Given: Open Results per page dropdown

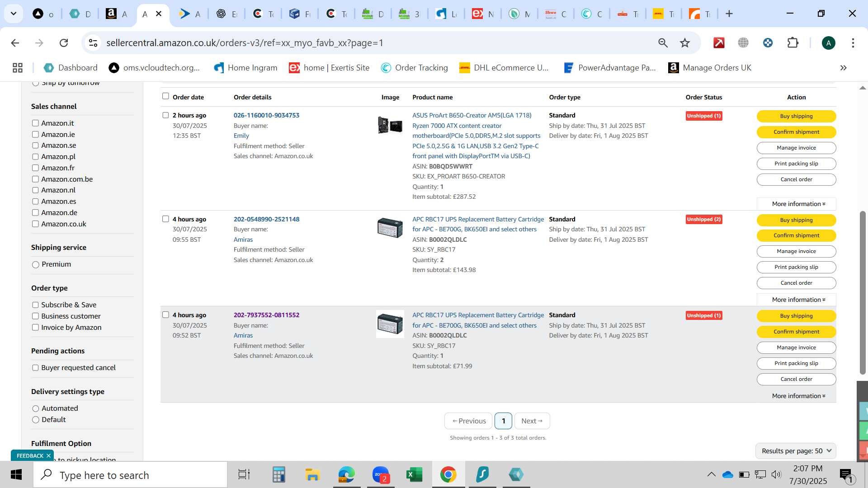Looking at the screenshot, I should (796, 451).
